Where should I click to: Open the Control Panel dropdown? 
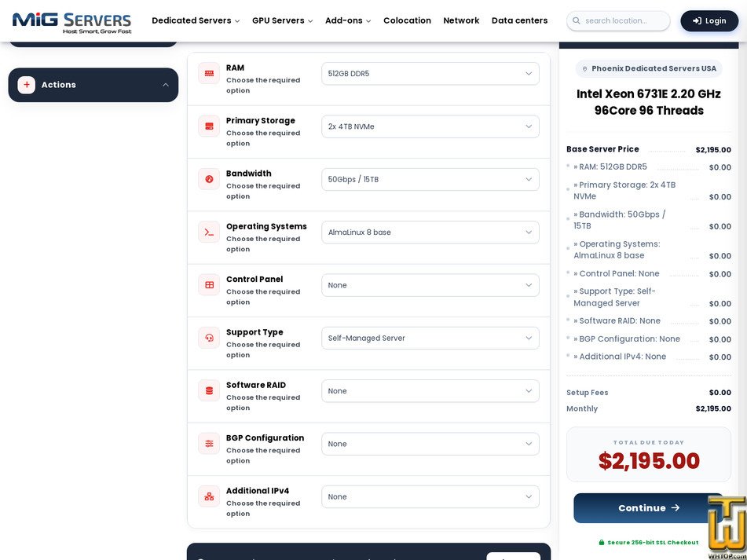coord(430,285)
